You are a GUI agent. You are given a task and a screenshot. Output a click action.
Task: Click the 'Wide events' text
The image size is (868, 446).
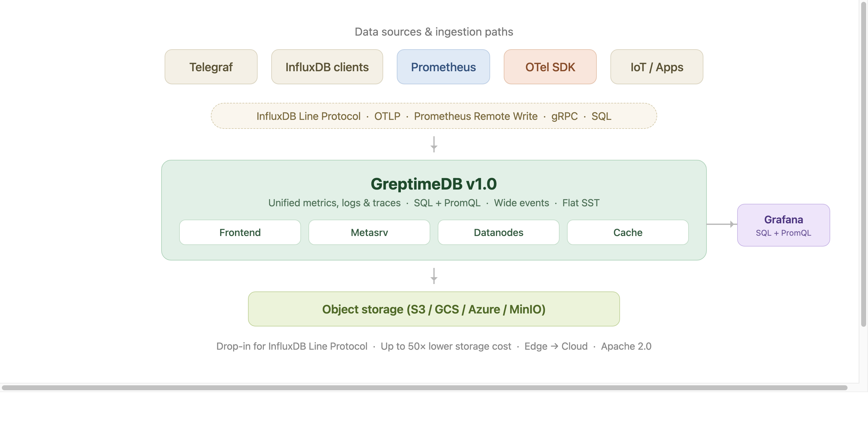pos(521,203)
